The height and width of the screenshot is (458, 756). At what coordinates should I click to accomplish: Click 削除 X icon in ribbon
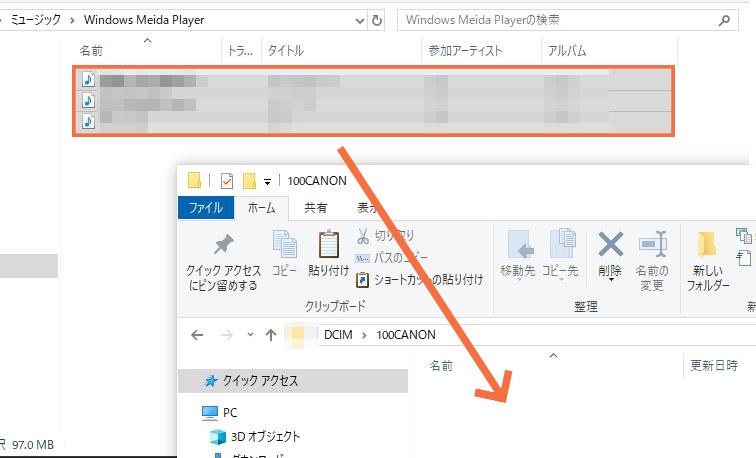coord(610,244)
